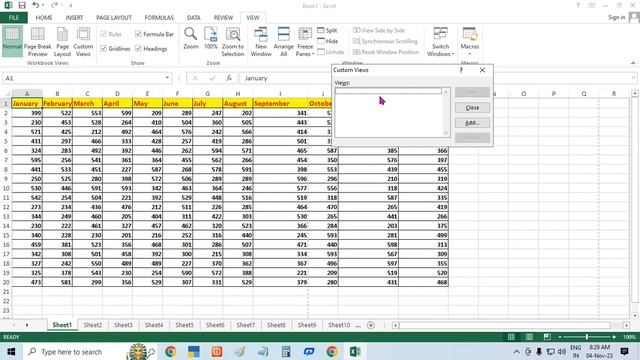Adjust the status bar zoom slider
The image size is (640, 360).
click(587, 337)
